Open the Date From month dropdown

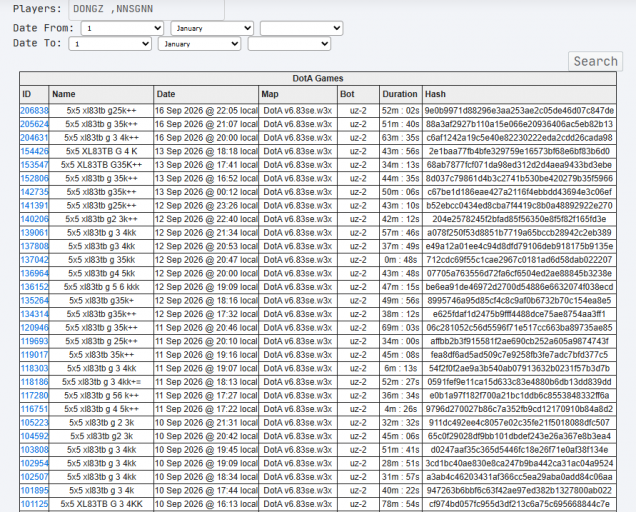pos(212,28)
